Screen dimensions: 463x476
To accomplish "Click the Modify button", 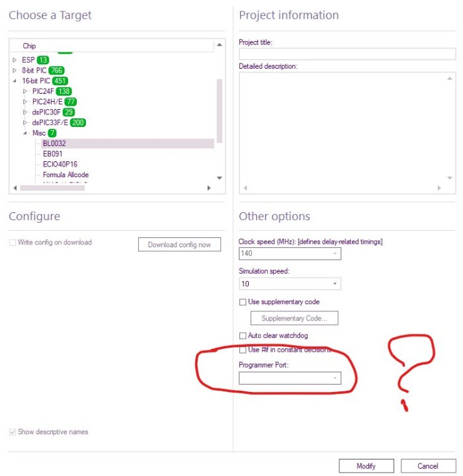I will click(366, 466).
